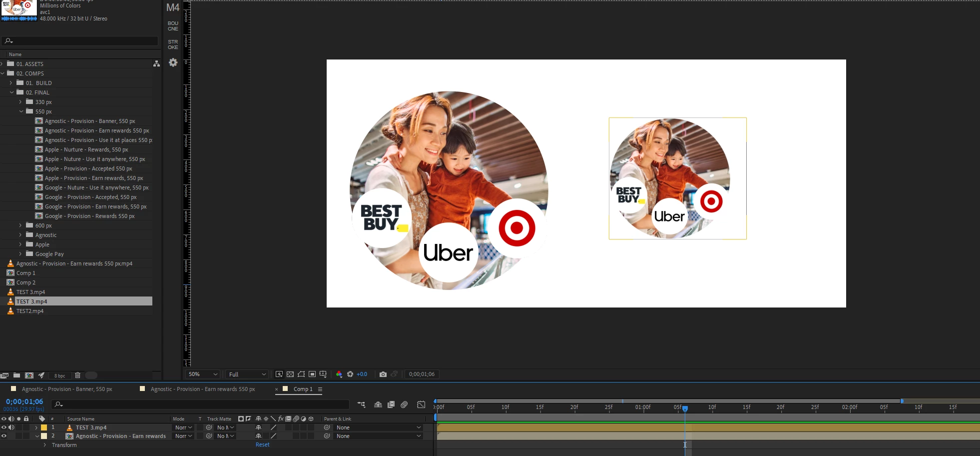The height and width of the screenshot is (456, 980).
Task: Close the Comp 1 timeline tab
Action: 276,389
